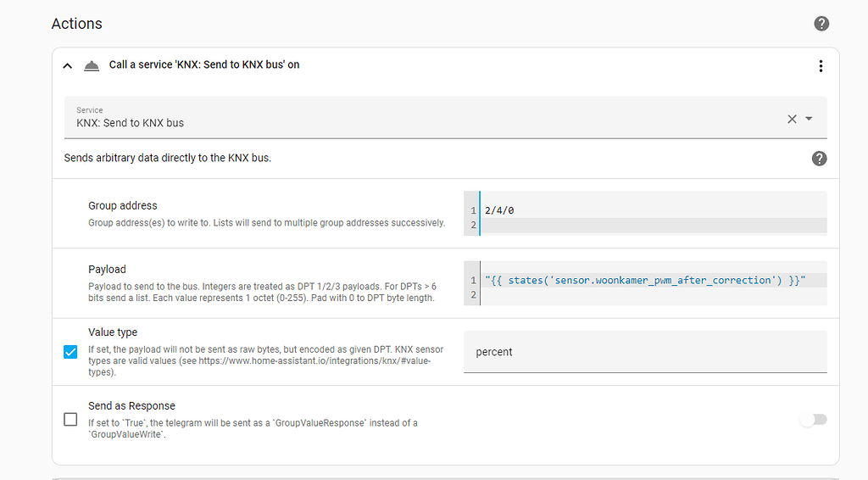The width and height of the screenshot is (868, 480).
Task: Enable the Send as Response toggle switch
Action: pyautogui.click(x=813, y=419)
